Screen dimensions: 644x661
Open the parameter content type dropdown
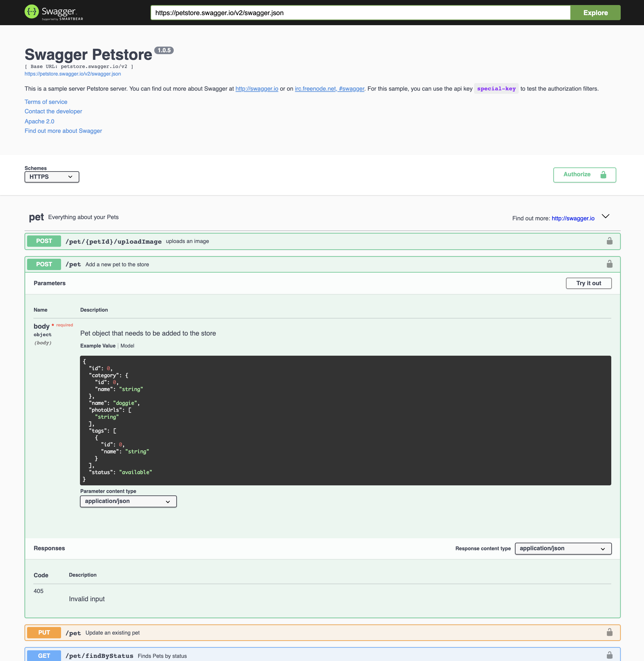tap(128, 501)
